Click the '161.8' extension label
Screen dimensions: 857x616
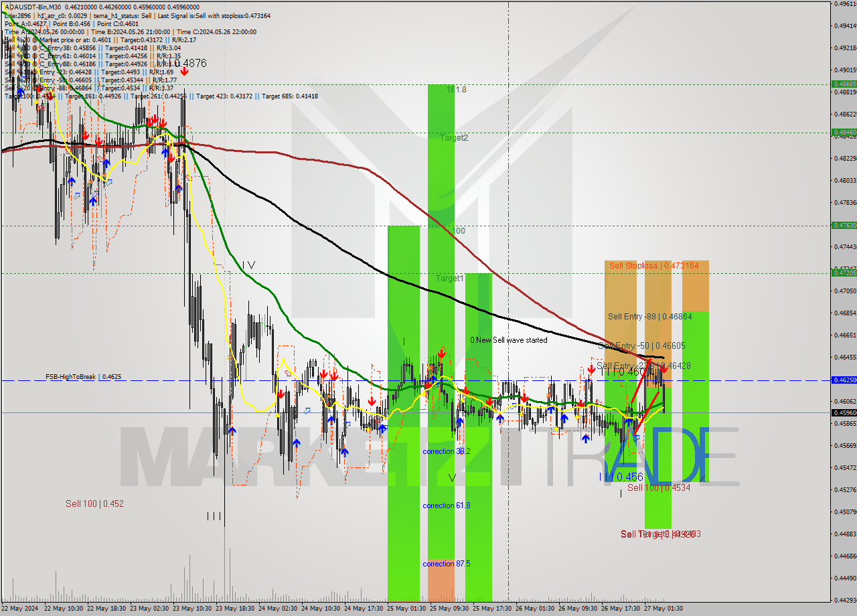(x=457, y=89)
